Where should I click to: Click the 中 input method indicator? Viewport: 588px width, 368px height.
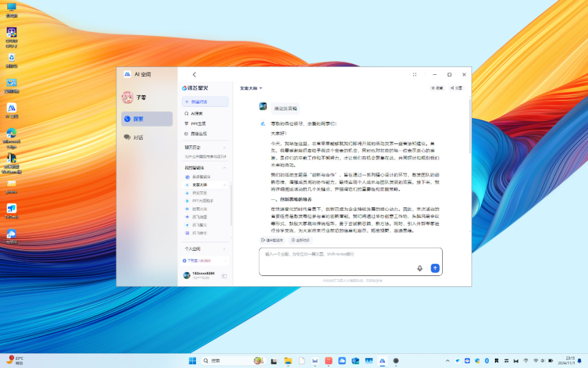pos(526,361)
